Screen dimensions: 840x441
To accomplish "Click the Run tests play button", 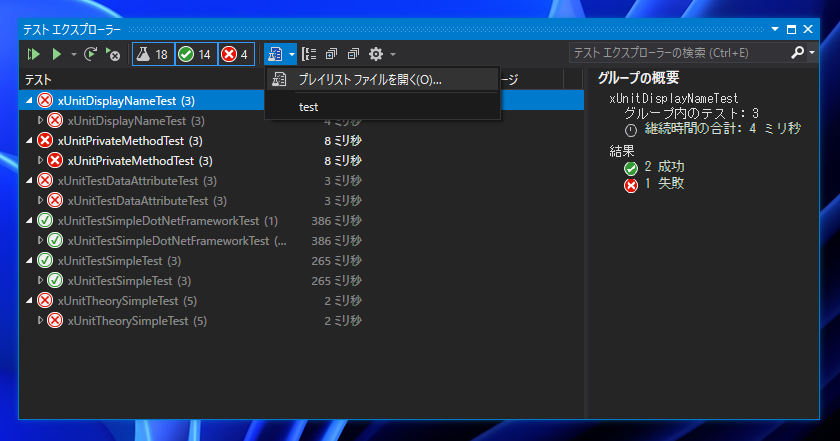I will tap(56, 54).
